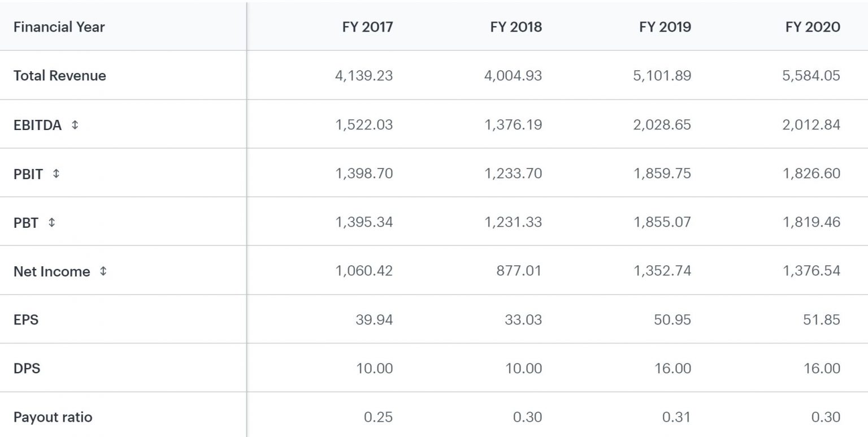Viewport: 868px width, 437px height.
Task: Click the FY 2017 column header
Action: pos(367,27)
